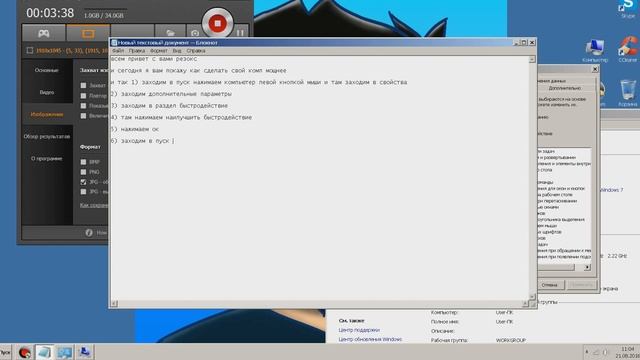
Task: Click the line "6) заходим в пуск"
Action: click(140, 141)
